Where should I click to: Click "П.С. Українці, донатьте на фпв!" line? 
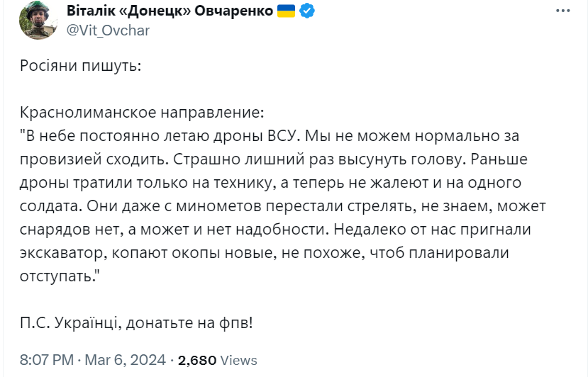[x=136, y=323]
